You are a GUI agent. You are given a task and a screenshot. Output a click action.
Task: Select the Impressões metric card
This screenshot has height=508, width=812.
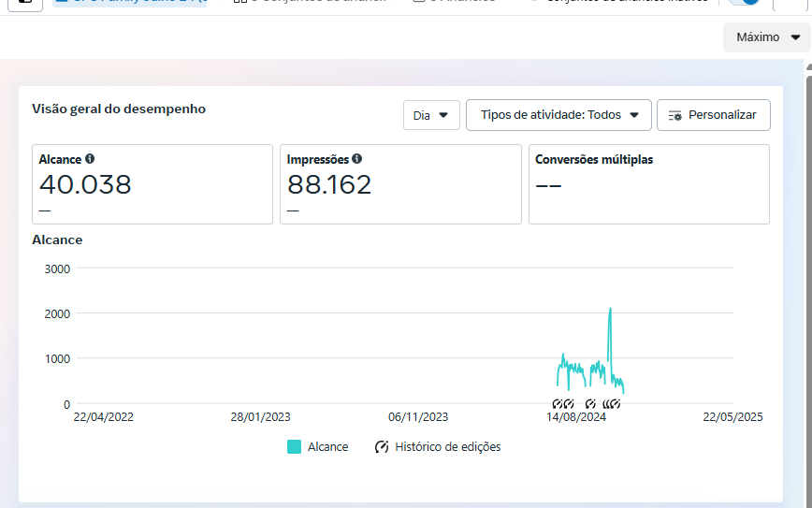pos(400,184)
